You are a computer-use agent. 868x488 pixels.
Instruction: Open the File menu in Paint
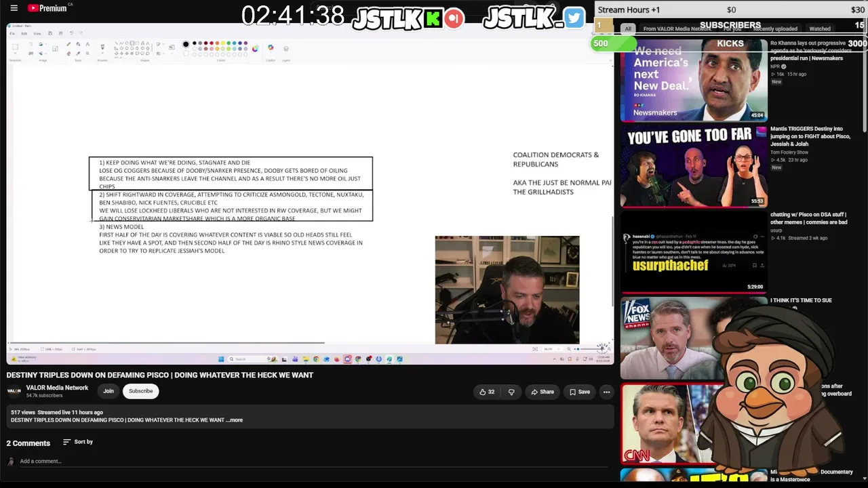point(12,33)
